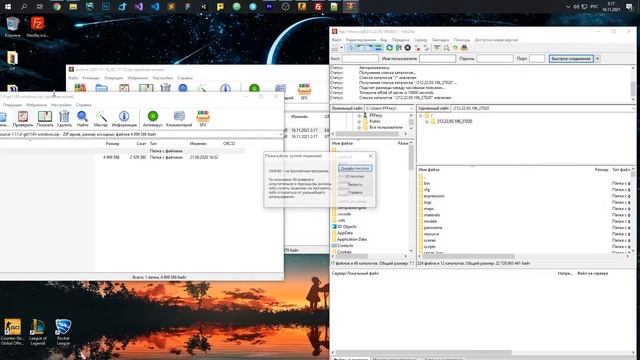Expand the FFFery user folder in the local tree
The image size is (640, 360).
pos(359,116)
